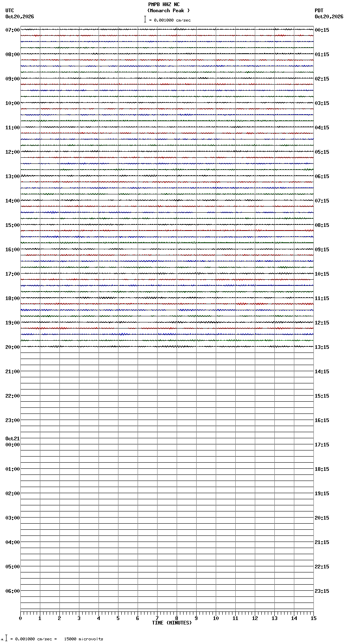Click the 12:15 PDT time label

322,323
